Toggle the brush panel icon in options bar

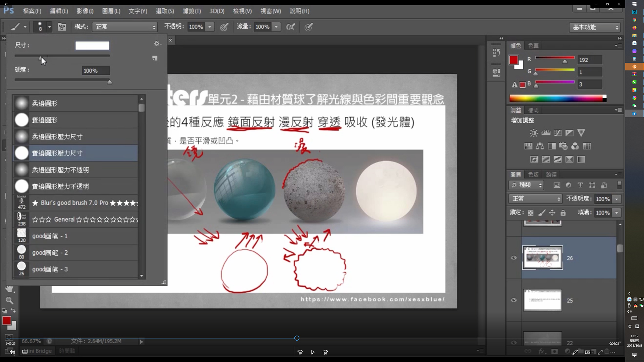(62, 27)
